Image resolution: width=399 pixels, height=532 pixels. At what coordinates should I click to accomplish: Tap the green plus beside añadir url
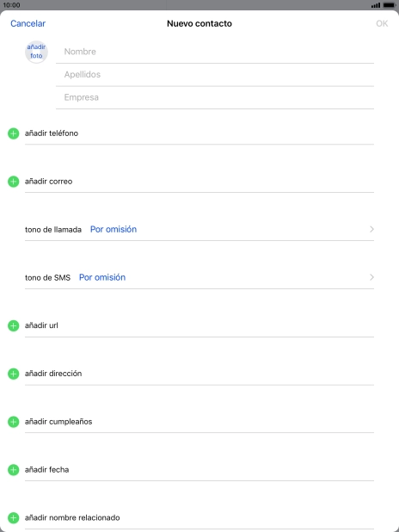tap(13, 325)
